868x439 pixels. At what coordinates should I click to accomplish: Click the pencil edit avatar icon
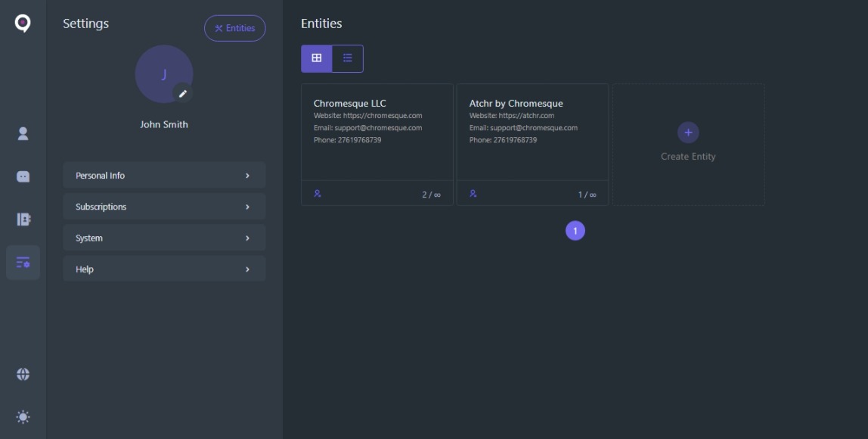click(182, 93)
